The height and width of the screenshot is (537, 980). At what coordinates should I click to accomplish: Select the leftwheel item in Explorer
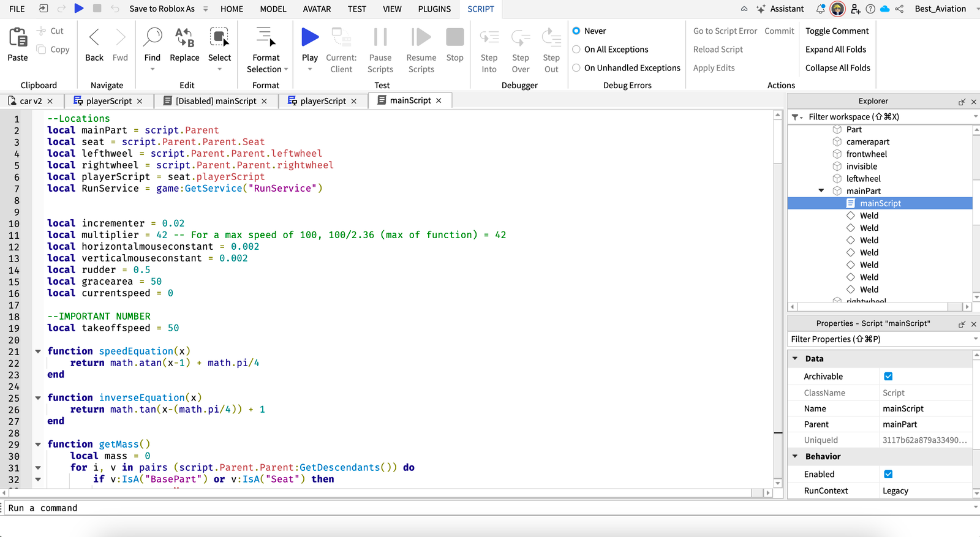(x=863, y=179)
